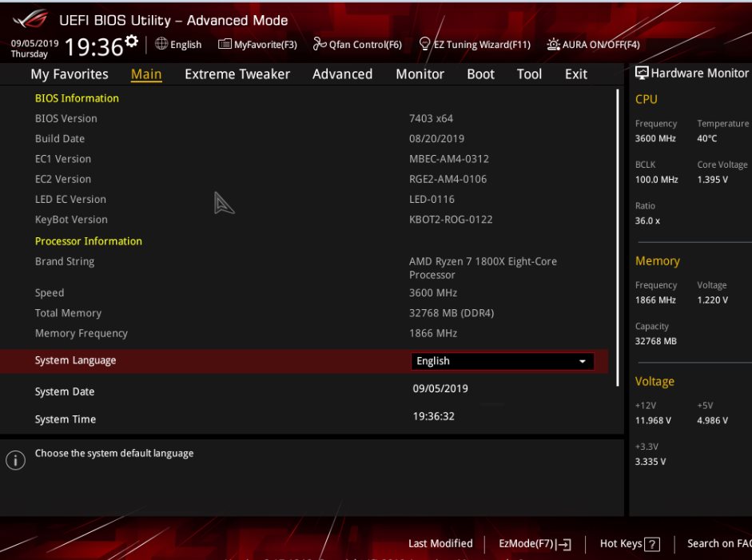Click BCLK 100.0 MHz reading
Screen dimensions: 752x560
point(657,179)
